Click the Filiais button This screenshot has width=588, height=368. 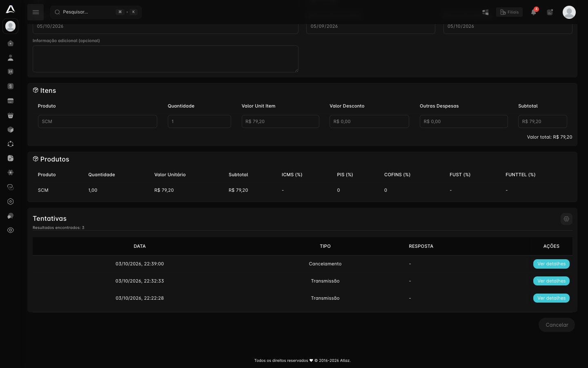509,12
